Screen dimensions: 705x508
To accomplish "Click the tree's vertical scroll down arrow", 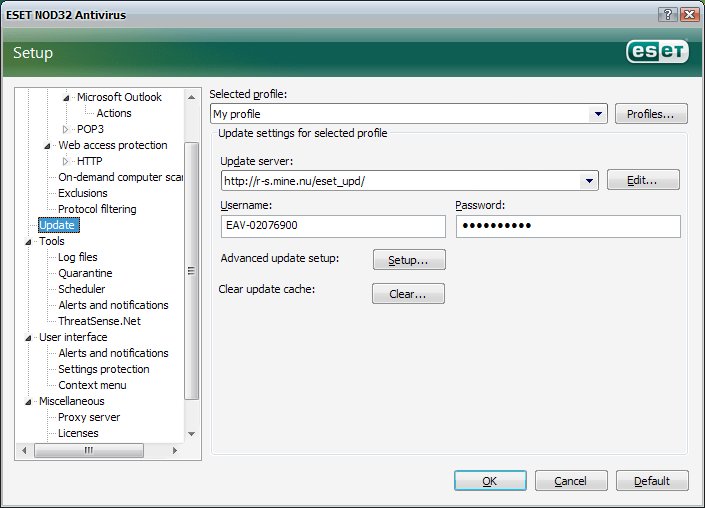I will (192, 434).
